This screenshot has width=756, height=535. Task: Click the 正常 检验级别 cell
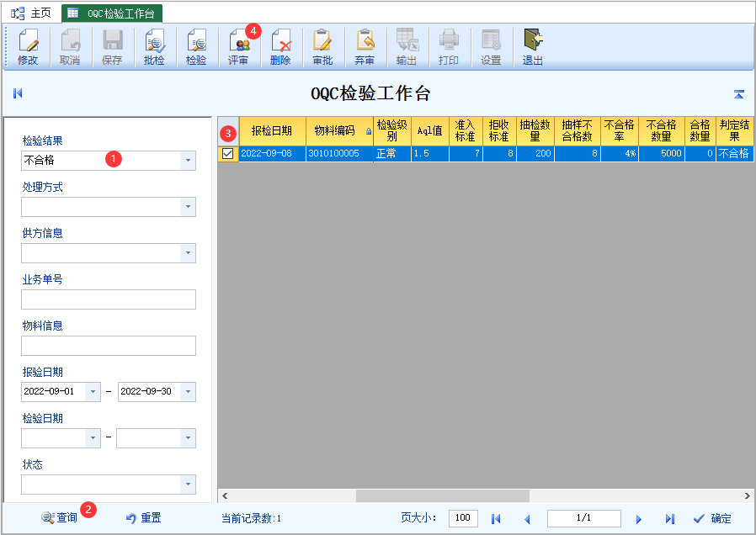(392, 154)
